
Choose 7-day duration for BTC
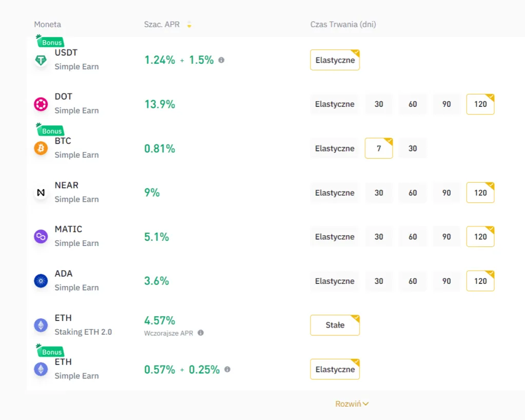coord(379,148)
